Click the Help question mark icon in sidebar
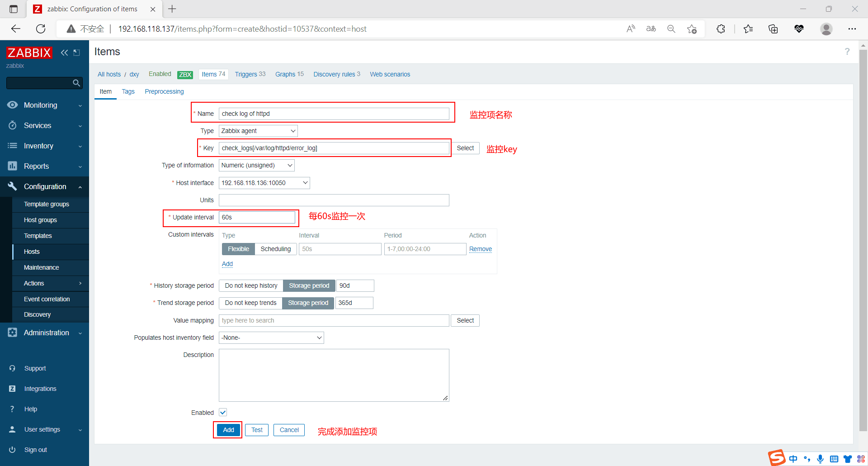This screenshot has height=466, width=868. tap(12, 409)
